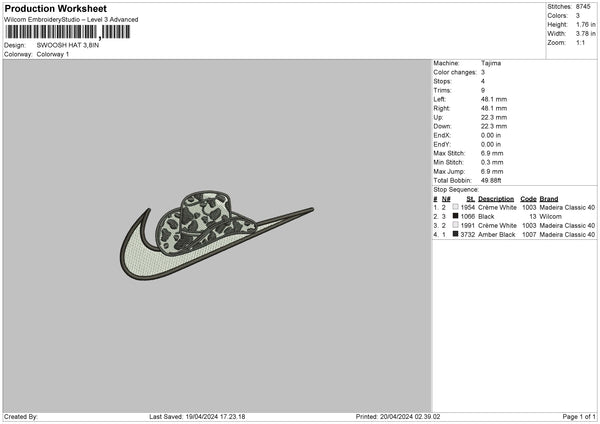Select Up value 22.3 mm

click(x=494, y=117)
